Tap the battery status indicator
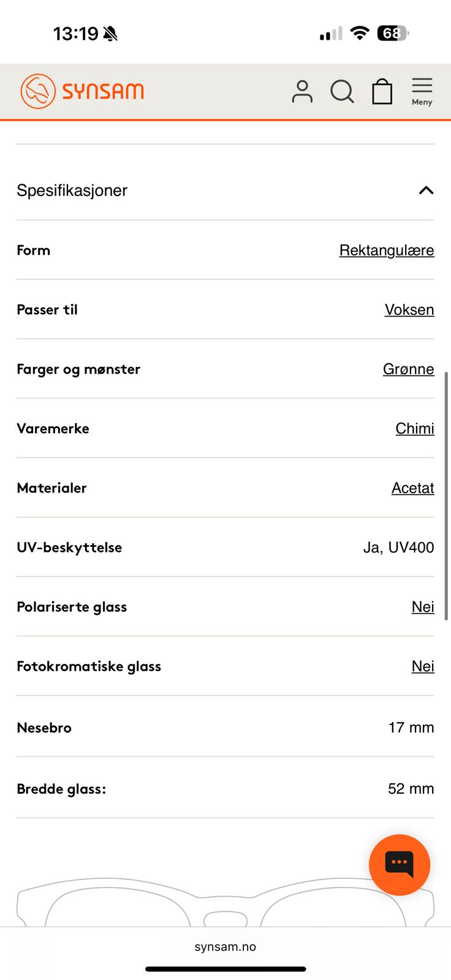Viewport: 451px width, 980px height. pyautogui.click(x=393, y=33)
